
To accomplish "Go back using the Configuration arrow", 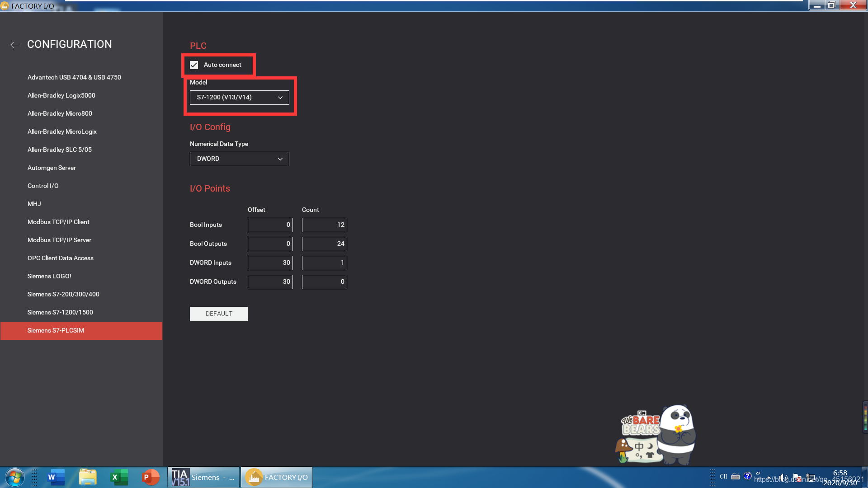I will pos(14,45).
